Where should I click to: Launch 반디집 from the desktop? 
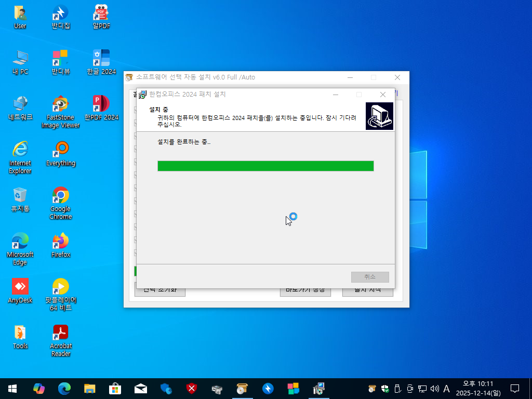60,17
